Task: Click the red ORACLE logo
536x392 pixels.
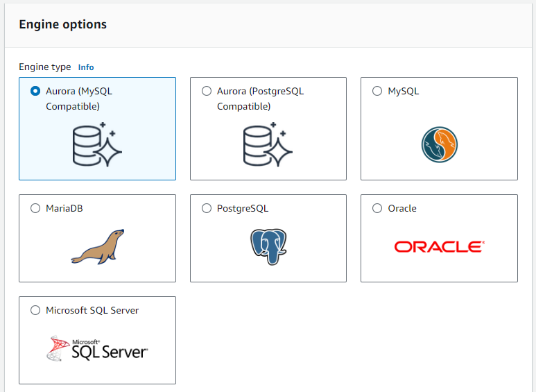Action: (439, 246)
